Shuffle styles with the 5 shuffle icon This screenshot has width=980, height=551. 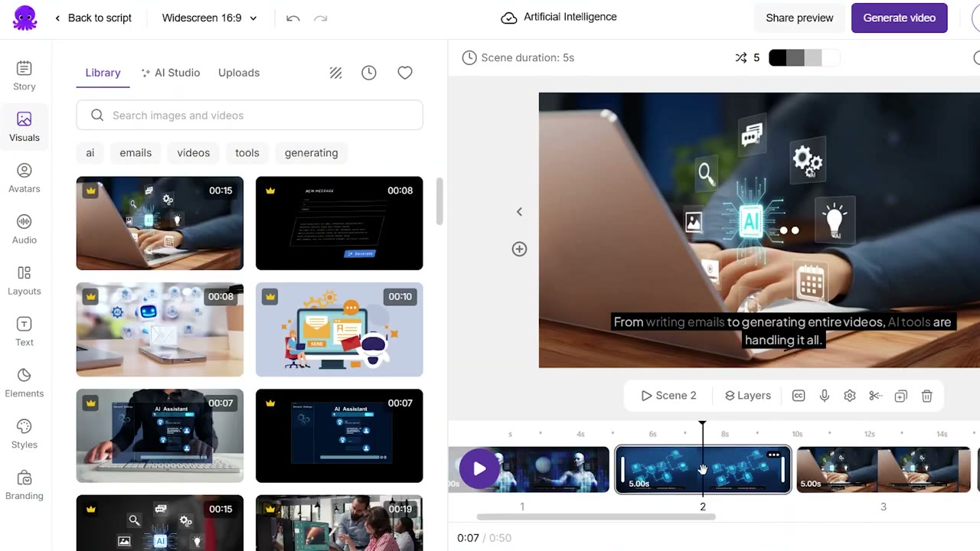click(749, 57)
